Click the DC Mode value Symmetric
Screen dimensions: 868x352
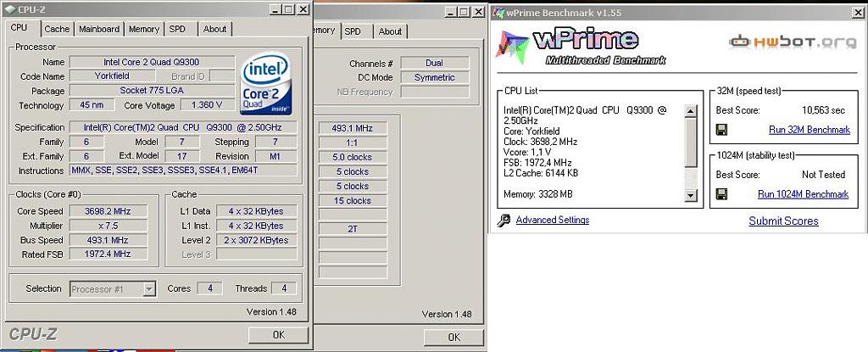[435, 77]
